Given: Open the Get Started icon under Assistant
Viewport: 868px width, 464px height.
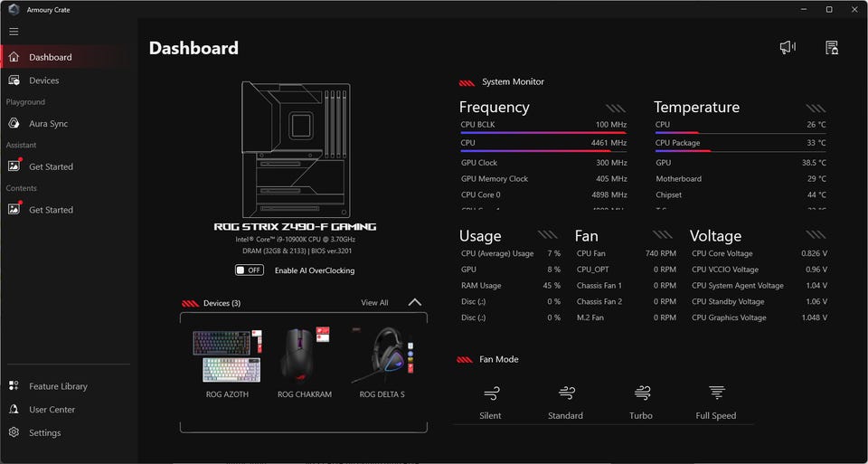Looking at the screenshot, I should point(14,166).
